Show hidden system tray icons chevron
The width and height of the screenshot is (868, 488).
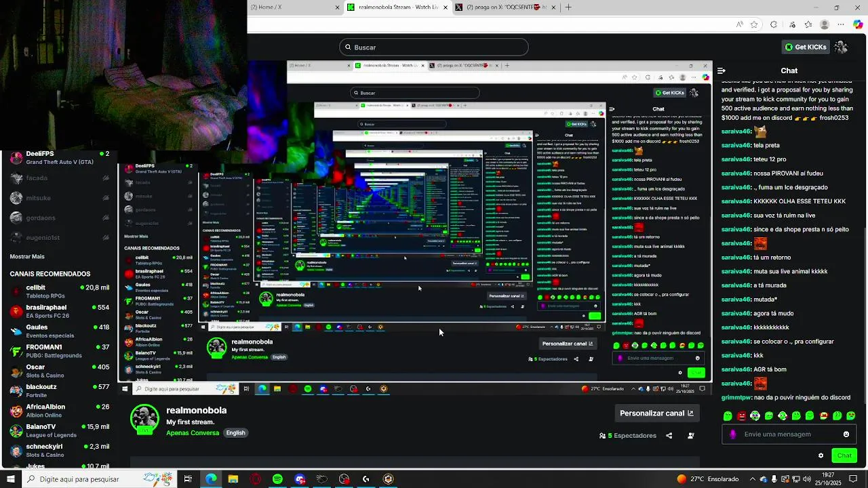coord(753,479)
